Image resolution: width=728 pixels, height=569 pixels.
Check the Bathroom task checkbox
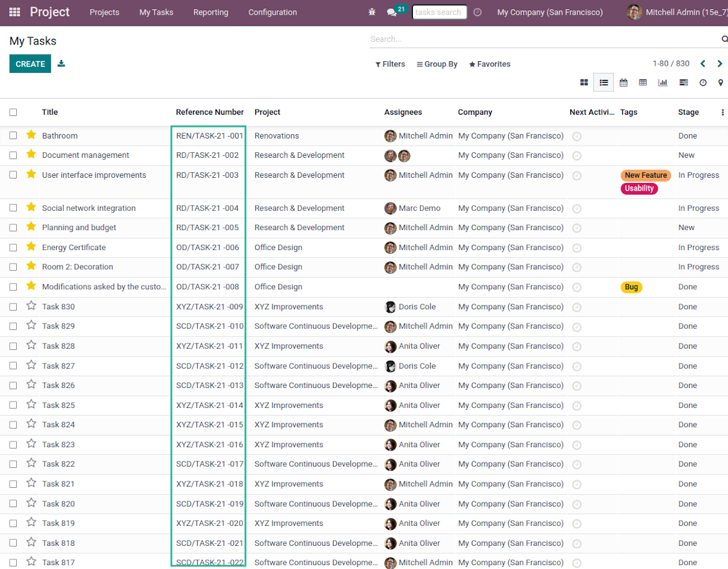point(13,136)
